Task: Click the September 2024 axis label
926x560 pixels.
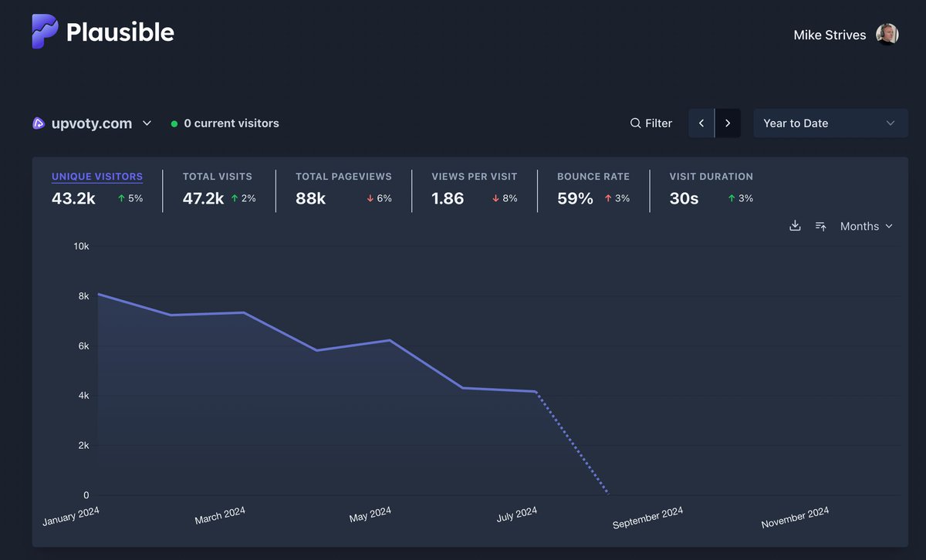Action: (x=648, y=518)
